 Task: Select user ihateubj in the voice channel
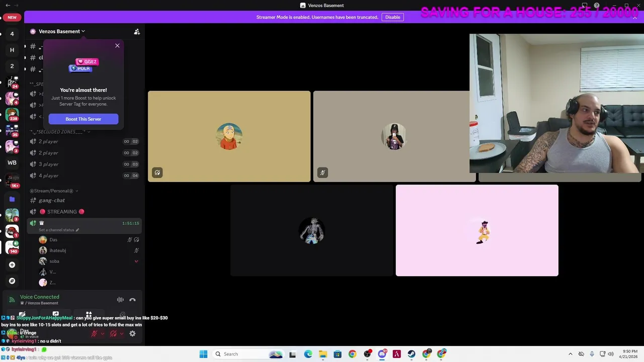[89, 250]
